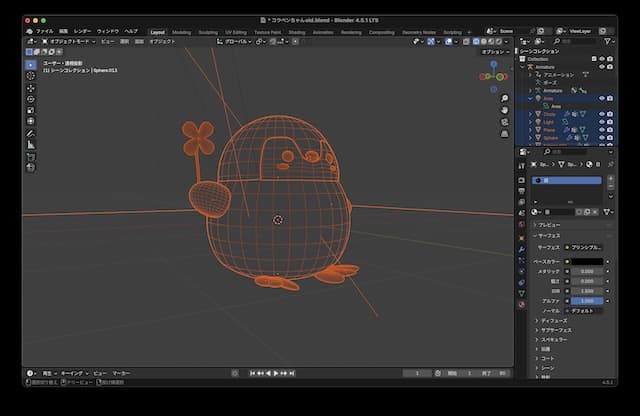Image resolution: width=640 pixels, height=416 pixels.
Task: Open the Tool properties tab
Action: click(x=522, y=166)
